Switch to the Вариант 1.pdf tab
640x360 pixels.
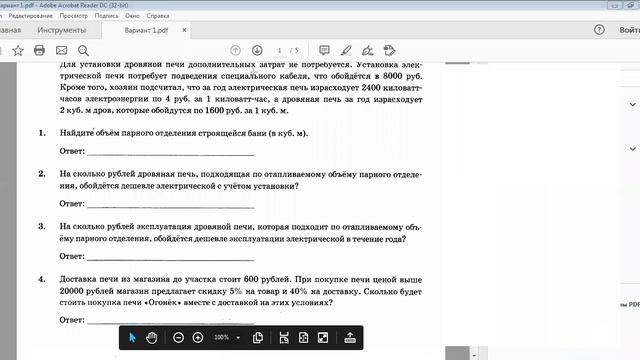[x=146, y=30]
